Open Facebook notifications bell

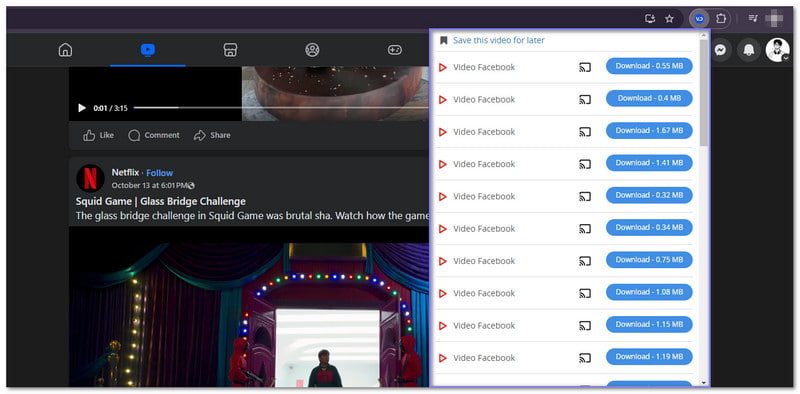coord(749,50)
